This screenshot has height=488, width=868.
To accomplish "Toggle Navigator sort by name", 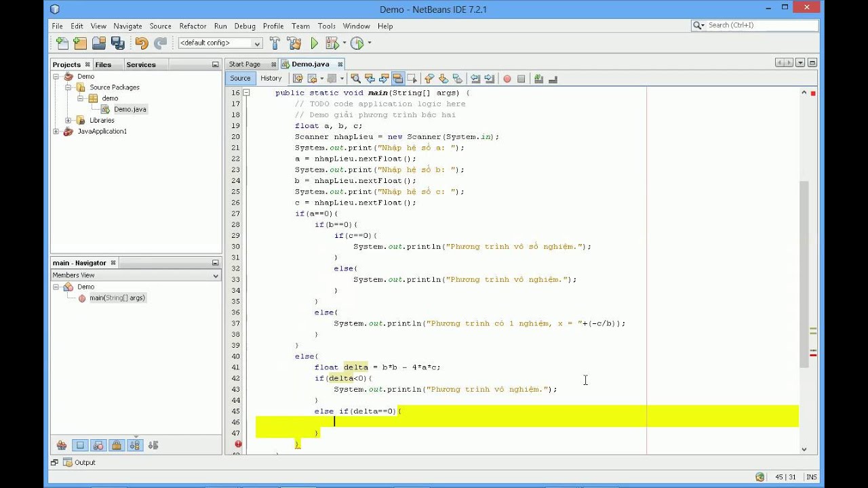I will [135, 445].
